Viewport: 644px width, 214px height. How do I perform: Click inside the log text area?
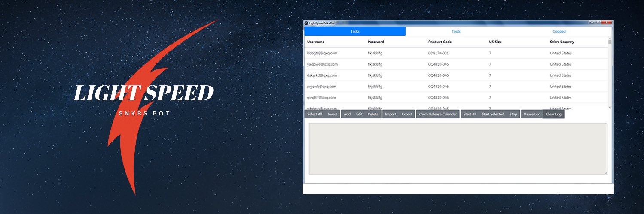click(x=458, y=148)
